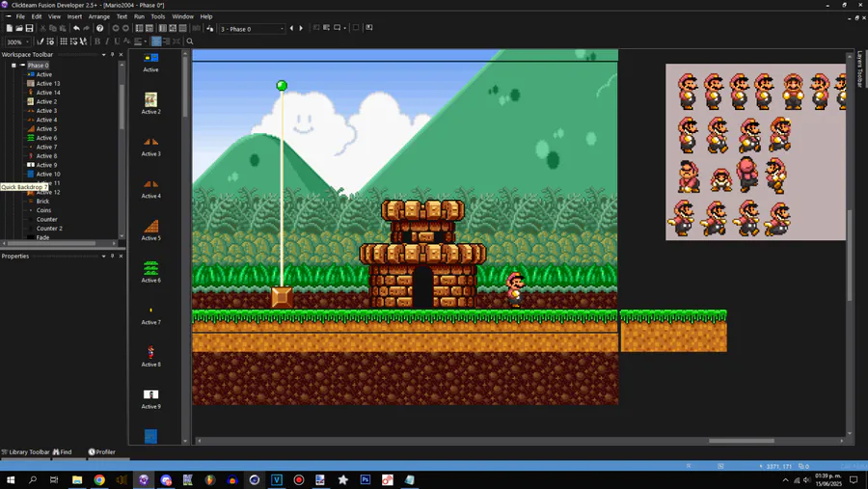Image resolution: width=868 pixels, height=489 pixels.
Task: Select 'Active 10' in workspace tree
Action: click(48, 175)
